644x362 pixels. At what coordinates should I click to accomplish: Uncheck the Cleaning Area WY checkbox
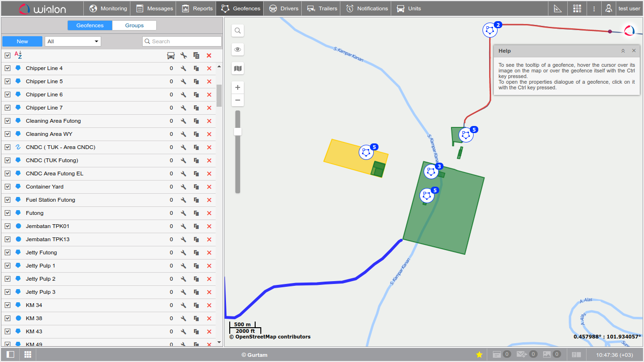pyautogui.click(x=8, y=134)
